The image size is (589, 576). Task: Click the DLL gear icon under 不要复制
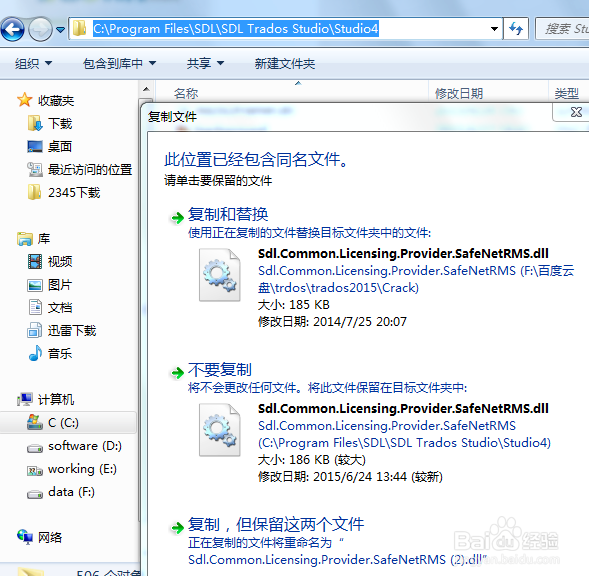click(x=220, y=430)
